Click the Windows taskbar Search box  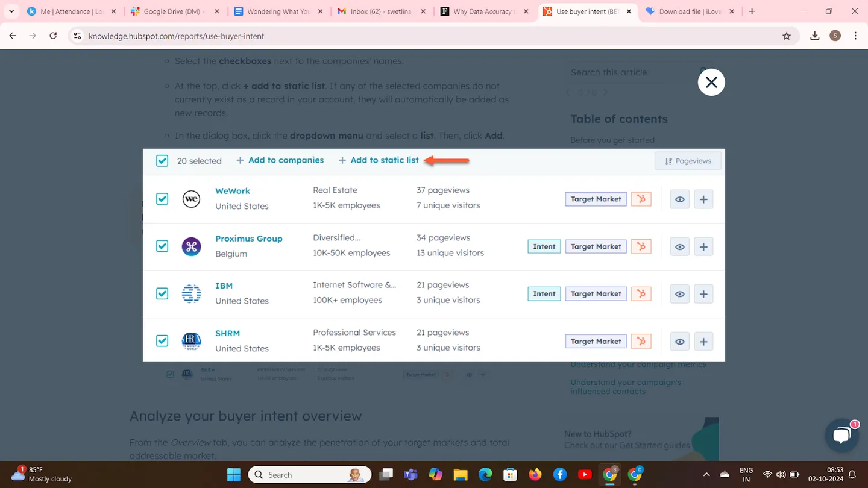pos(309,475)
